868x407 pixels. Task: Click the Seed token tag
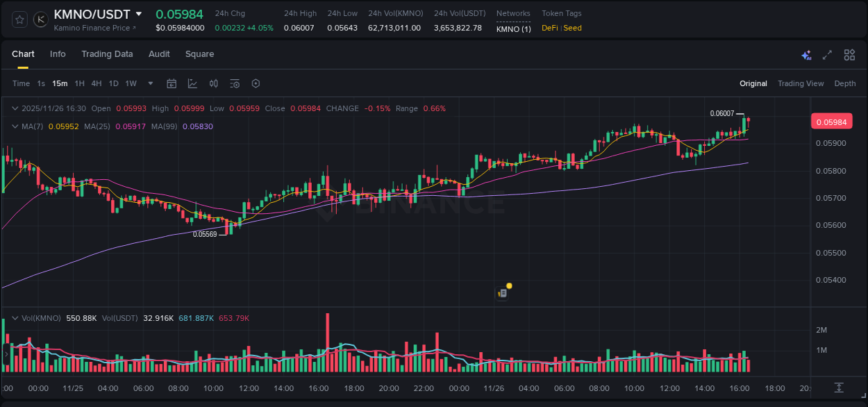(573, 28)
